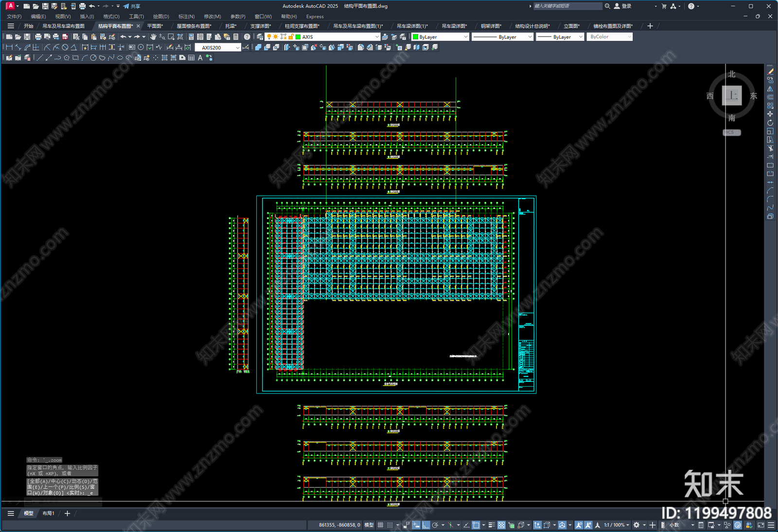Click the ViewCube 上 top face
The height and width of the screenshot is (532, 778).
(732, 95)
